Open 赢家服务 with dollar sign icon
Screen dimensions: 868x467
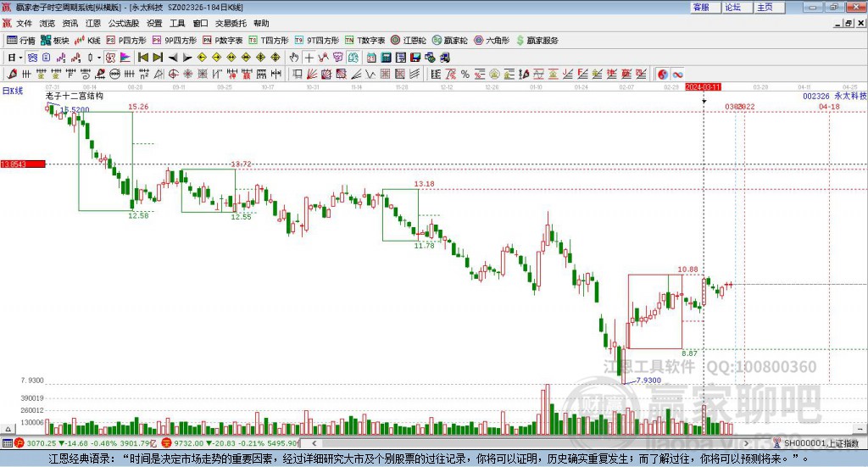(537, 41)
